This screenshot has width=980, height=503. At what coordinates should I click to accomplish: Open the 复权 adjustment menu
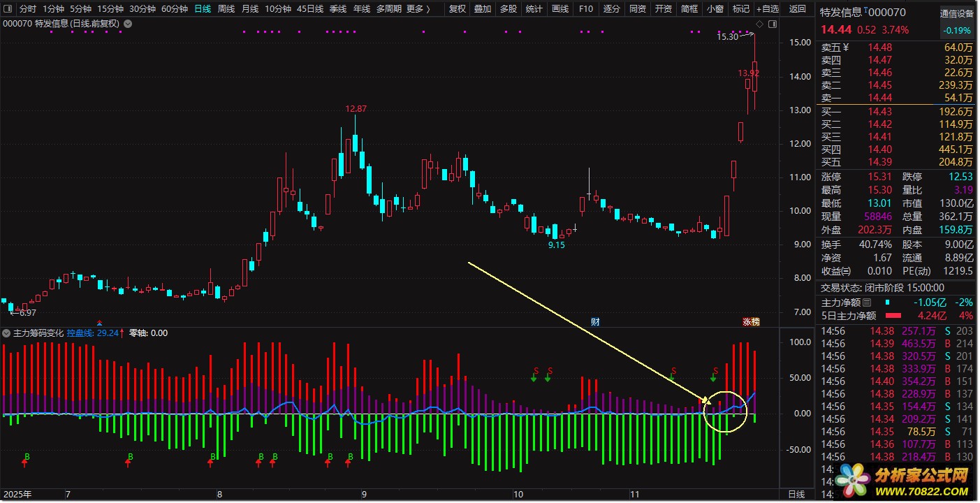pos(458,9)
